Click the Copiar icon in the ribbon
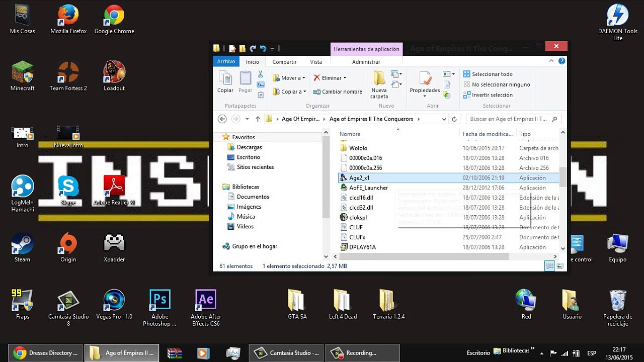The image size is (644, 362). tap(225, 82)
